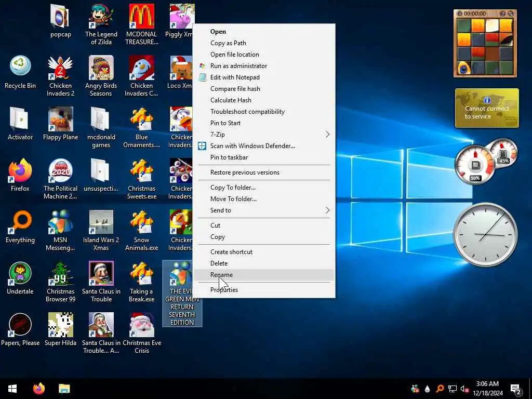Image resolution: width=532 pixels, height=399 pixels.
Task: Click the MSN Messenger tray icon
Action: coord(415,389)
